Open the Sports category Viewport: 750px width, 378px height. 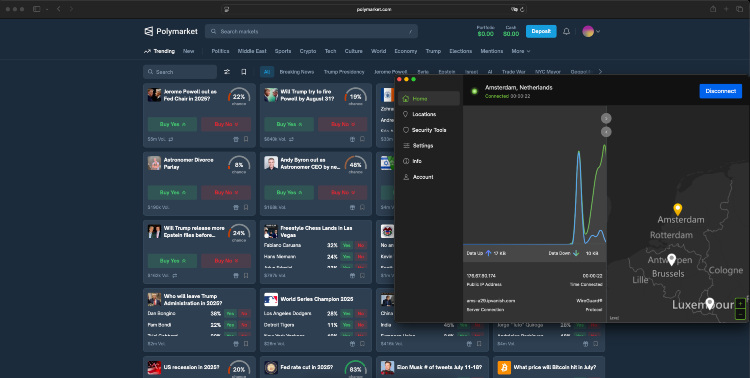point(283,51)
